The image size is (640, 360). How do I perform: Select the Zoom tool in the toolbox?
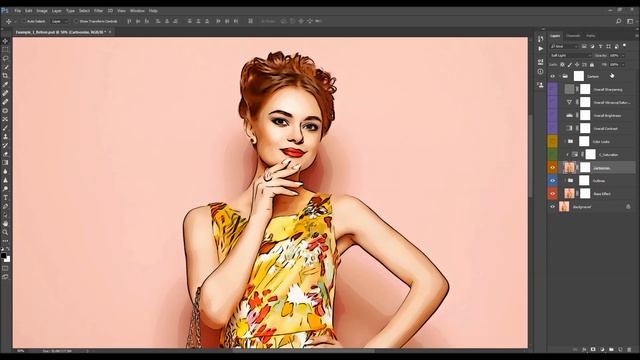[5, 232]
